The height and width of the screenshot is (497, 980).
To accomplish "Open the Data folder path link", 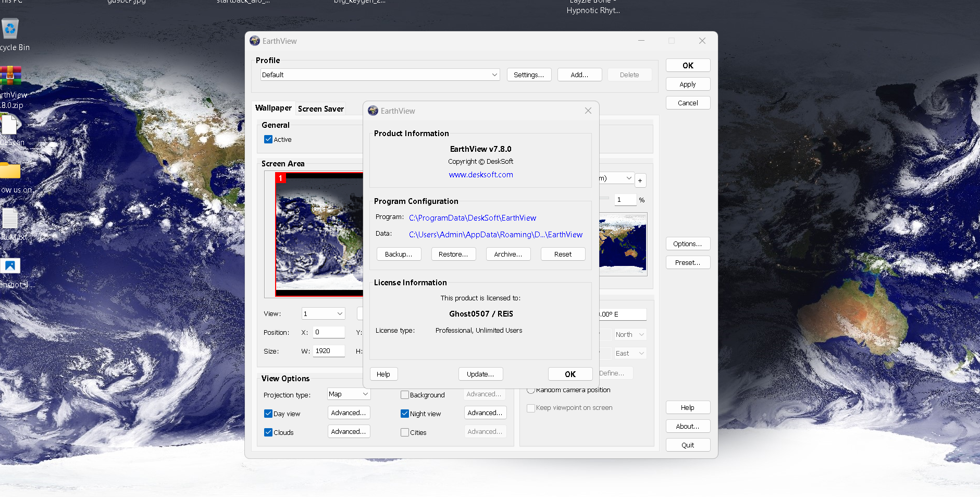I will tap(495, 235).
